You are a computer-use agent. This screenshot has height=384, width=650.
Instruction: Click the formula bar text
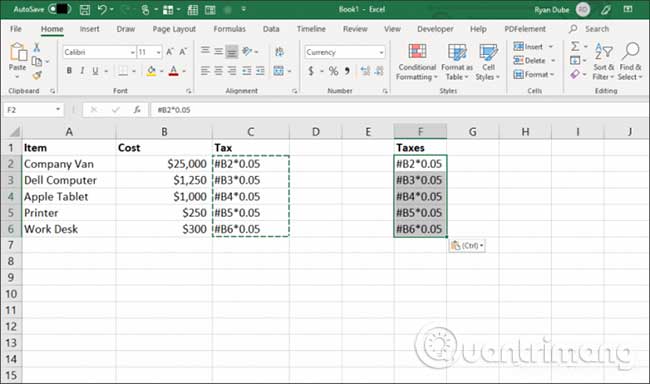(174, 110)
